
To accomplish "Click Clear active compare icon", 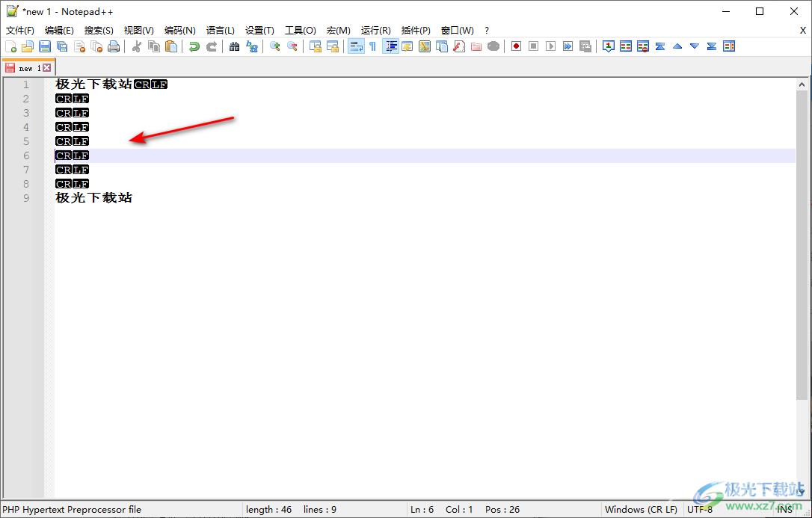I will point(643,46).
